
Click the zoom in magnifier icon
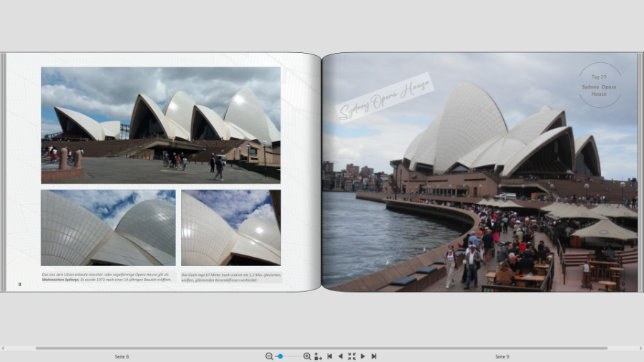pyautogui.click(x=307, y=356)
